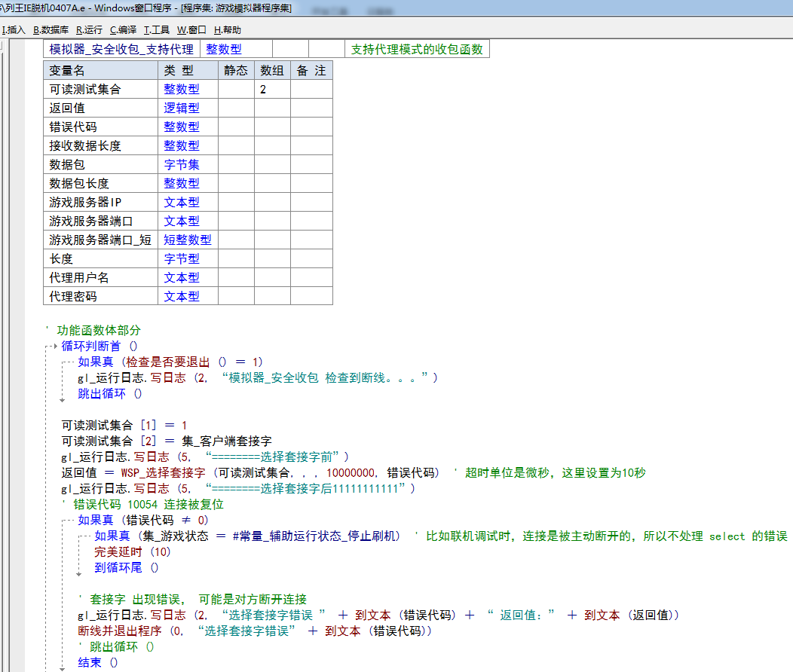Open the C.编译 menu

coord(123,30)
